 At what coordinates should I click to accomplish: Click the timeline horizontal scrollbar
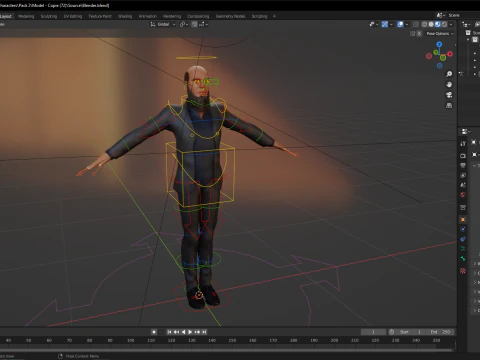[x=227, y=350]
